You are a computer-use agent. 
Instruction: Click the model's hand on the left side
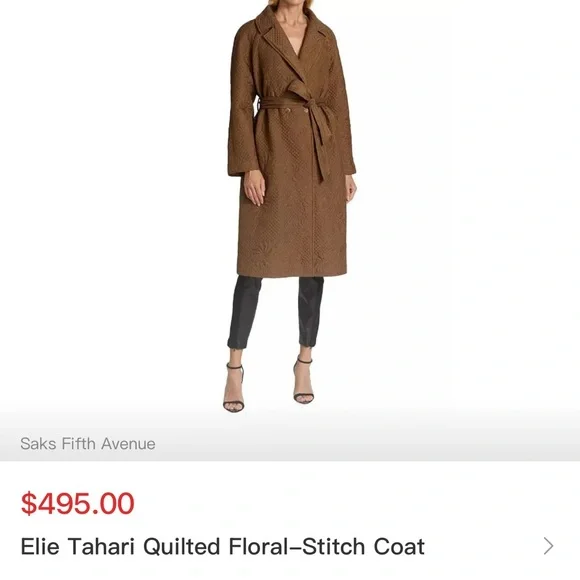254,188
